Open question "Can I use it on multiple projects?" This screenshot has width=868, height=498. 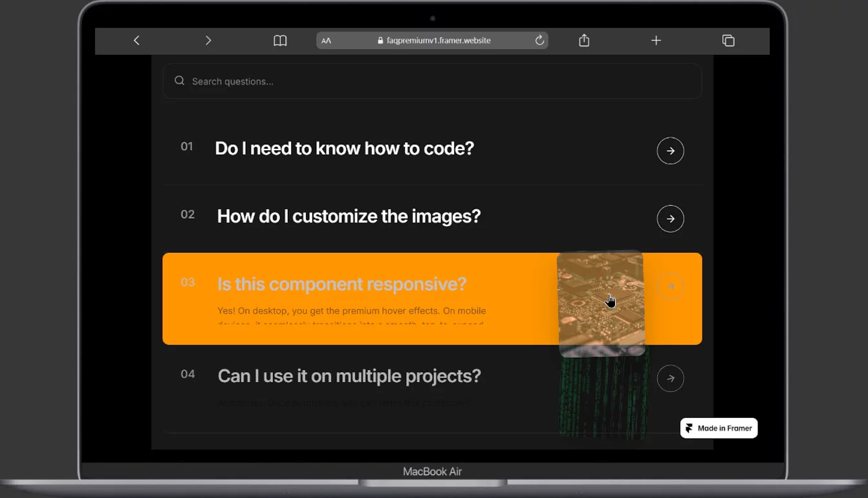tap(349, 376)
